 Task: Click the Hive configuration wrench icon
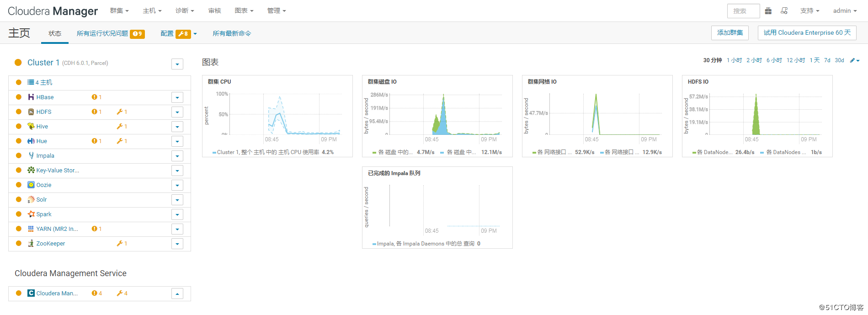(x=122, y=126)
